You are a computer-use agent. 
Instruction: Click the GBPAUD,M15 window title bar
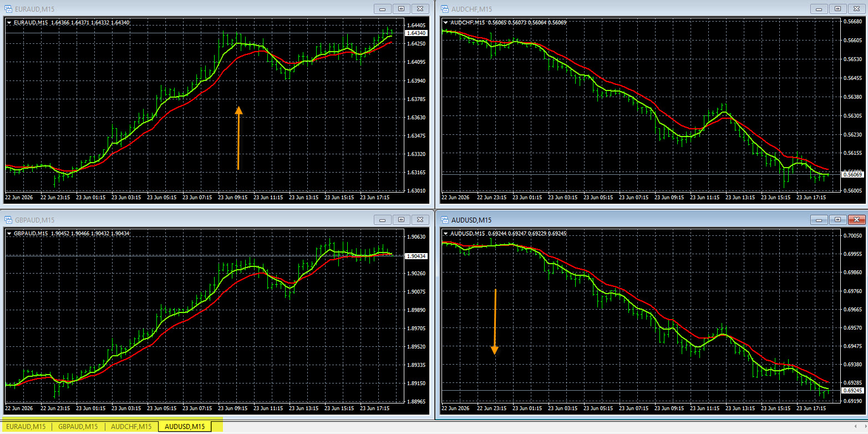[216, 220]
